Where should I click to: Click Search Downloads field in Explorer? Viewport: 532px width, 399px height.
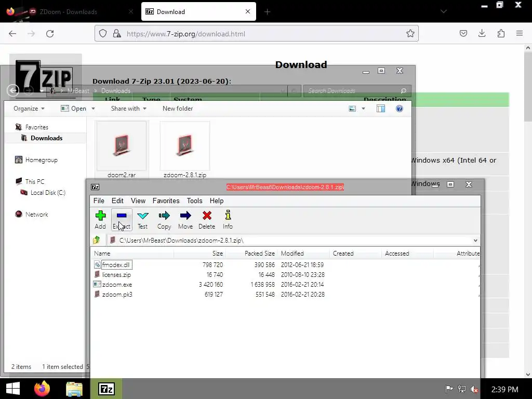(357, 91)
